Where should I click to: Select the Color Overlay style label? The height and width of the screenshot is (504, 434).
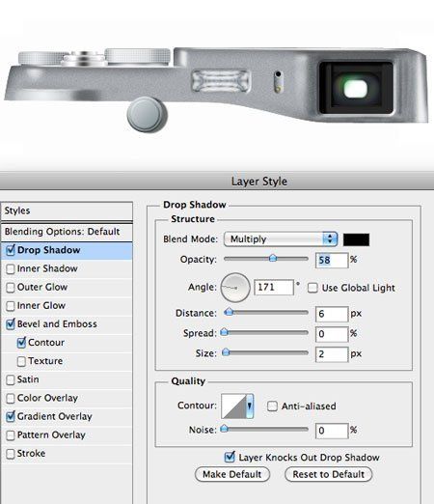[x=47, y=398]
